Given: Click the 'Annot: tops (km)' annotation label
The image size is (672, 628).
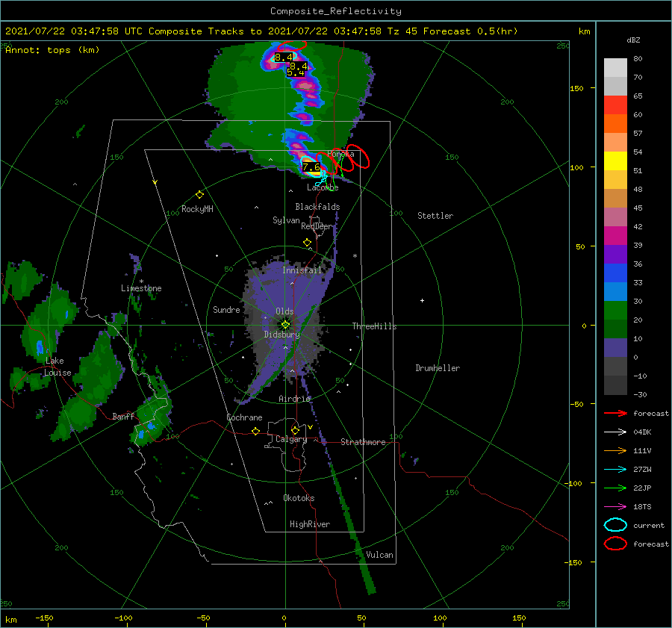Looking at the screenshot, I should click(52, 50).
